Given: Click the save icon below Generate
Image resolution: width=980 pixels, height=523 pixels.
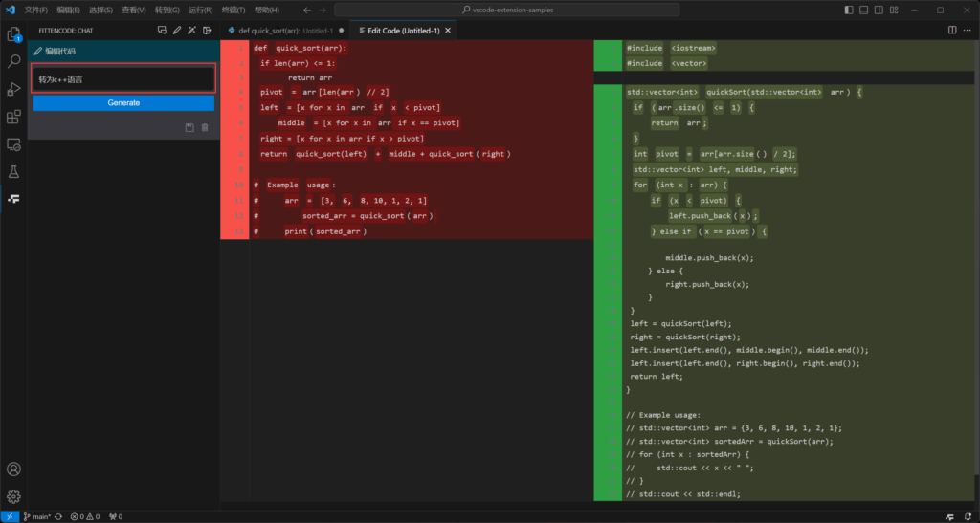Looking at the screenshot, I should coord(189,127).
